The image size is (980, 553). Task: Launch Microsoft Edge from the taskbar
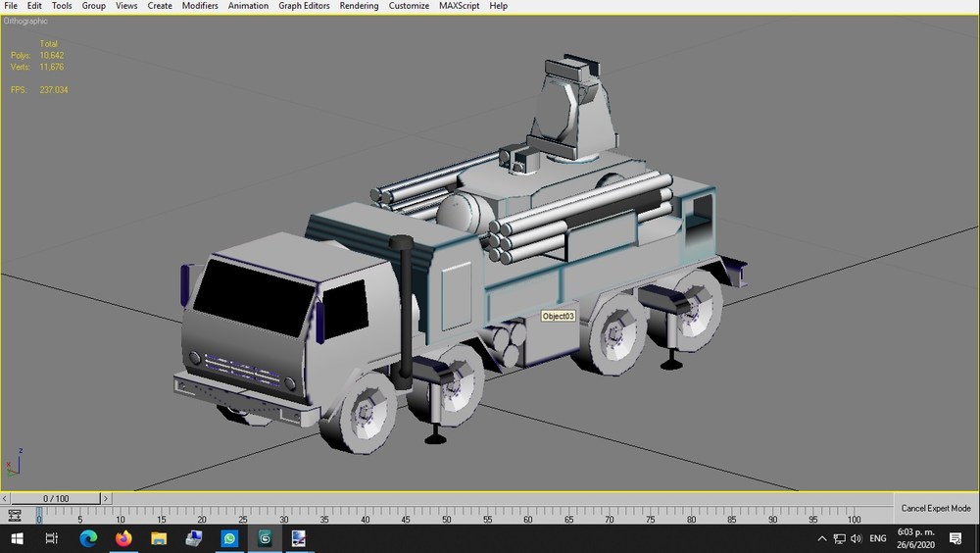[x=88, y=538]
